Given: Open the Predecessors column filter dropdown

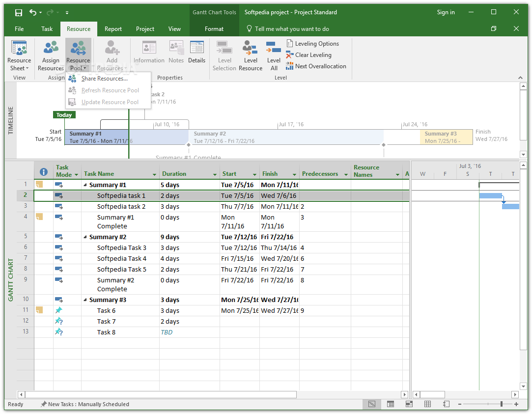Looking at the screenshot, I should [346, 175].
